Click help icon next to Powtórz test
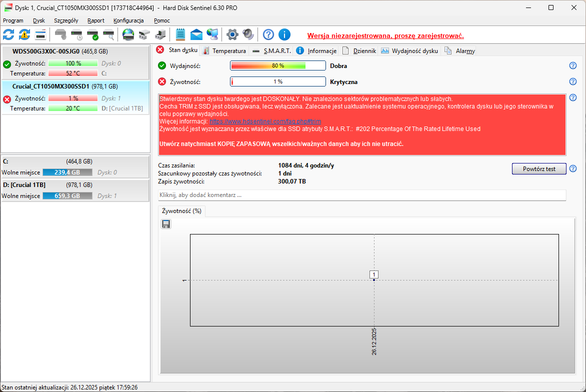The image size is (586, 392). [x=573, y=168]
